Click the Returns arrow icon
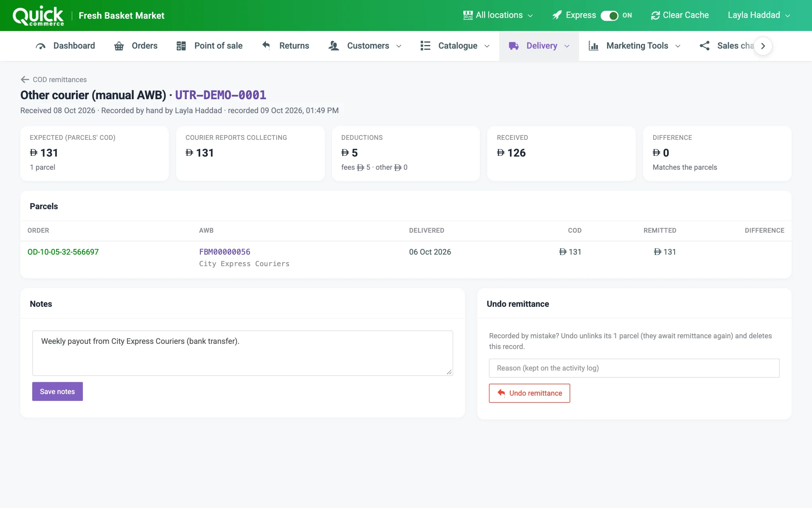Screen dimensions: 812x508 266,45
